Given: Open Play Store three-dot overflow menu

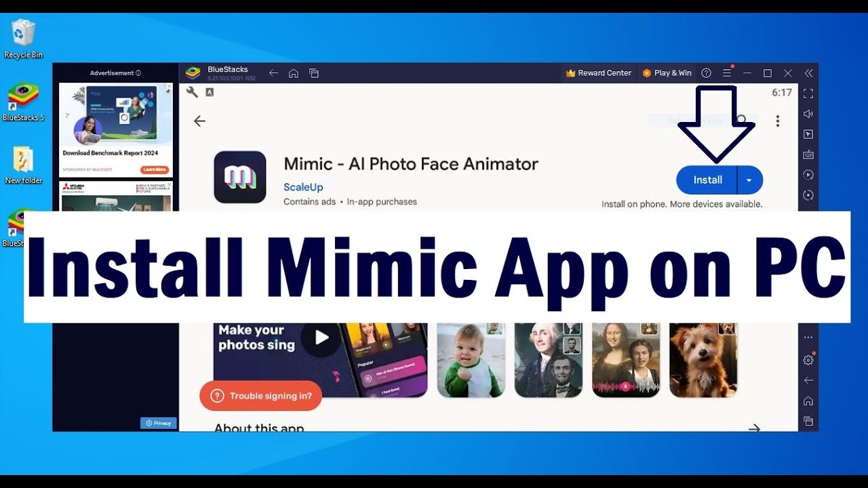Looking at the screenshot, I should click(777, 121).
